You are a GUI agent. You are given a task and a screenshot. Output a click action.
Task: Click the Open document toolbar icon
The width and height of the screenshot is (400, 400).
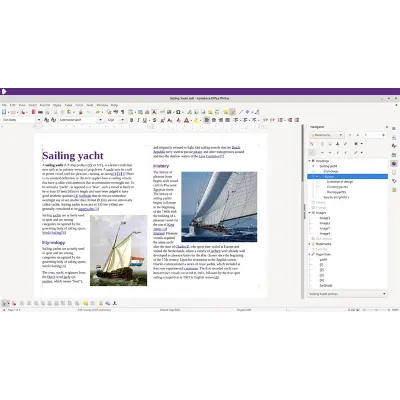tap(13, 112)
